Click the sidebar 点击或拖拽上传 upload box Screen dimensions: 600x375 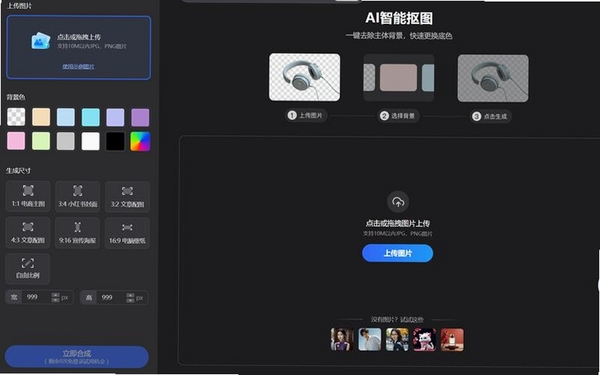click(79, 48)
